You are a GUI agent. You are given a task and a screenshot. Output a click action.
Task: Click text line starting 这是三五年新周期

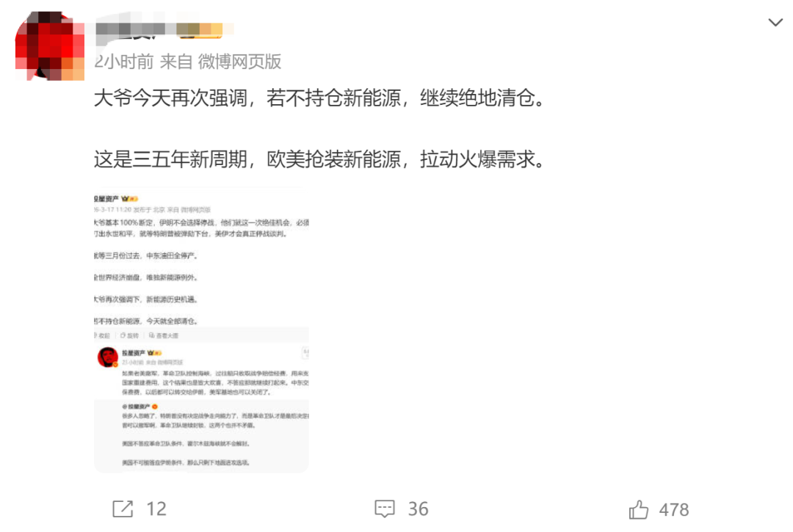tap(319, 160)
